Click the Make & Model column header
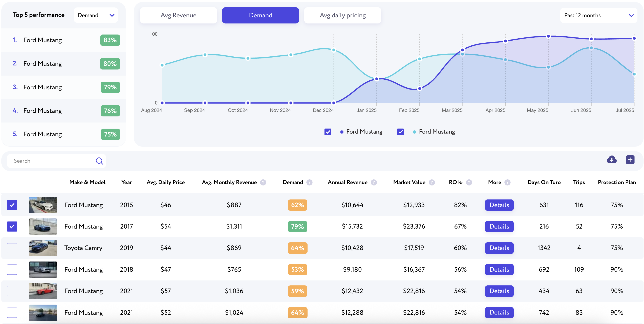The height and width of the screenshot is (324, 644). click(87, 182)
